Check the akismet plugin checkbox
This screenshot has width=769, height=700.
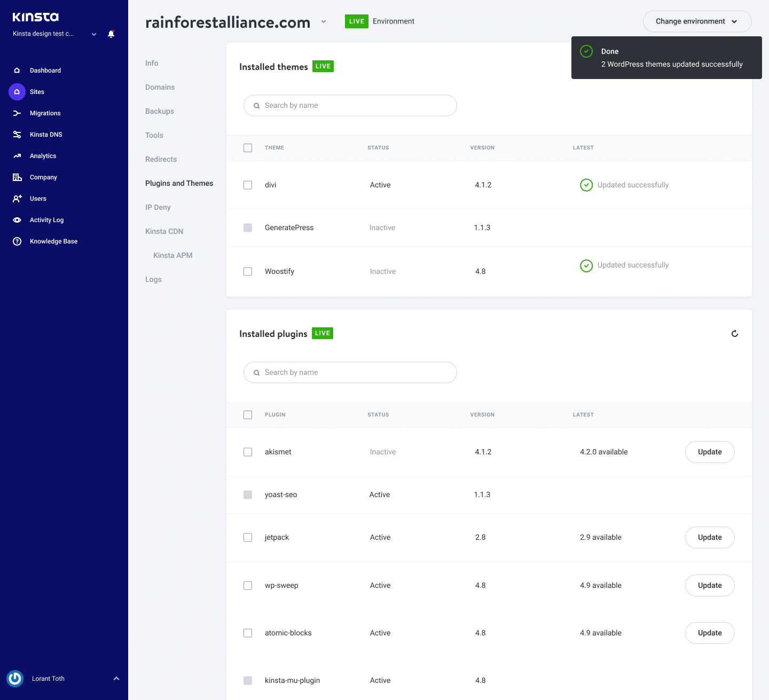248,452
